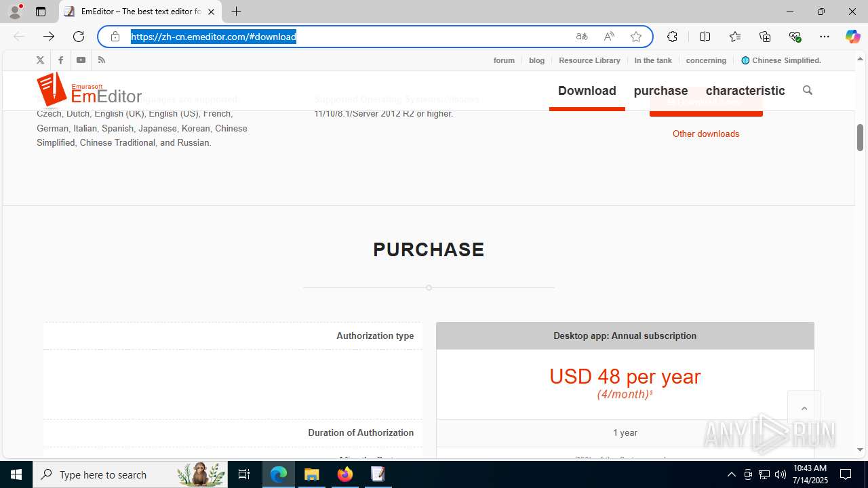Click scrollbar down arrow
This screenshot has height=488, width=868.
[x=860, y=449]
